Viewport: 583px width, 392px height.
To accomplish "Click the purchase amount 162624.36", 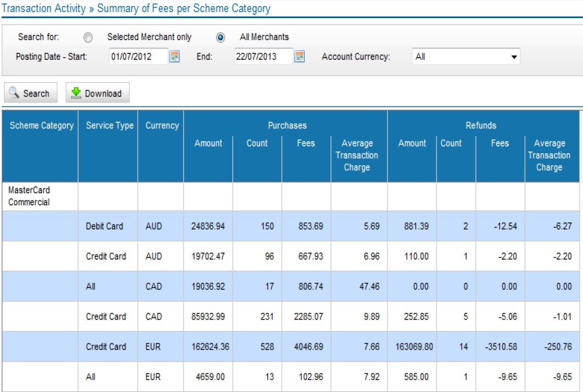I will 210,346.
